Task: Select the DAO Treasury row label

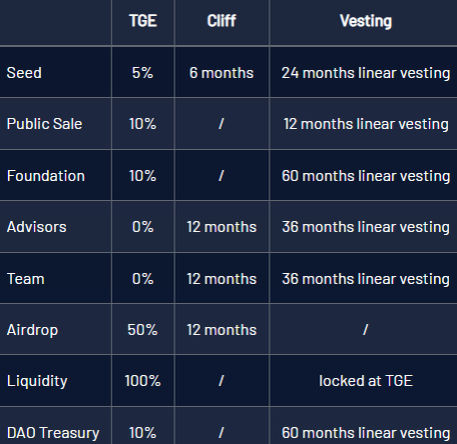Action: click(x=53, y=433)
